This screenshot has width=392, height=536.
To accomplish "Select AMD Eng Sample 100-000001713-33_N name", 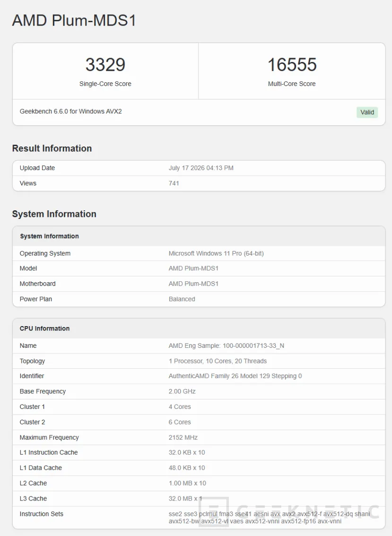I will pos(226,346).
